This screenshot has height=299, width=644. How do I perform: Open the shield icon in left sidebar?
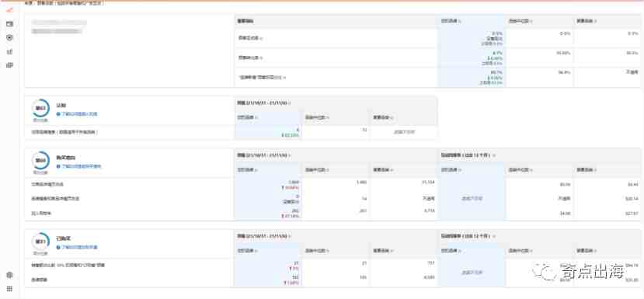[x=9, y=38]
